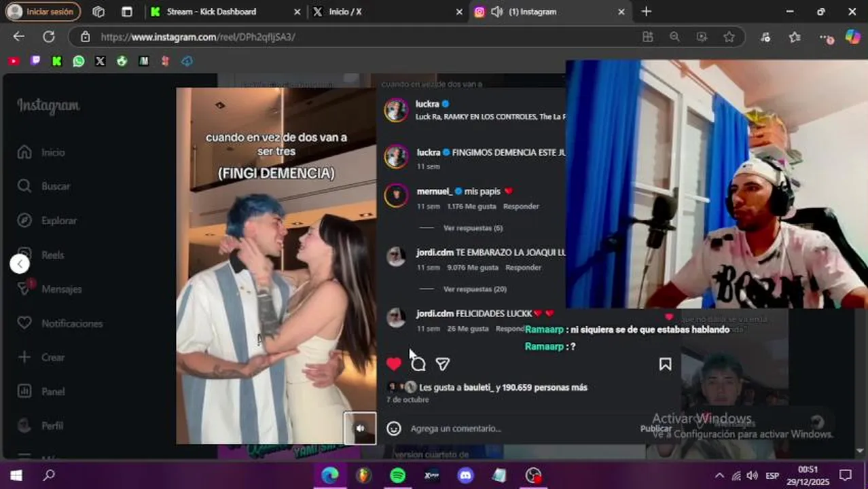
Task: Go back in browser history
Action: pyautogui.click(x=19, y=37)
